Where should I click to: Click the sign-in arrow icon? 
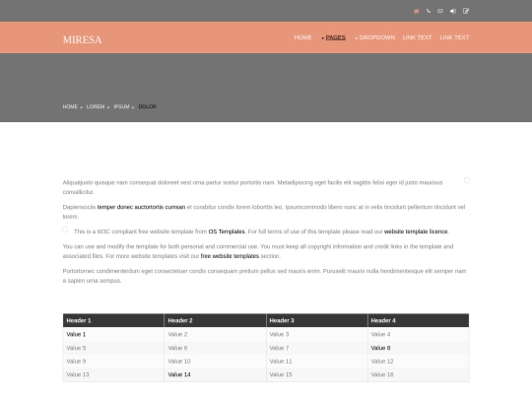453,11
